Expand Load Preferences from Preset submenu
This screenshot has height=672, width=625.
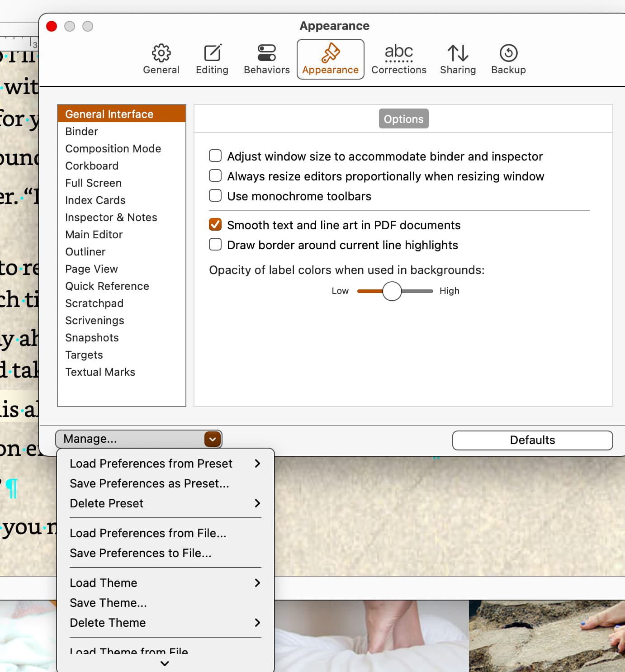click(151, 464)
